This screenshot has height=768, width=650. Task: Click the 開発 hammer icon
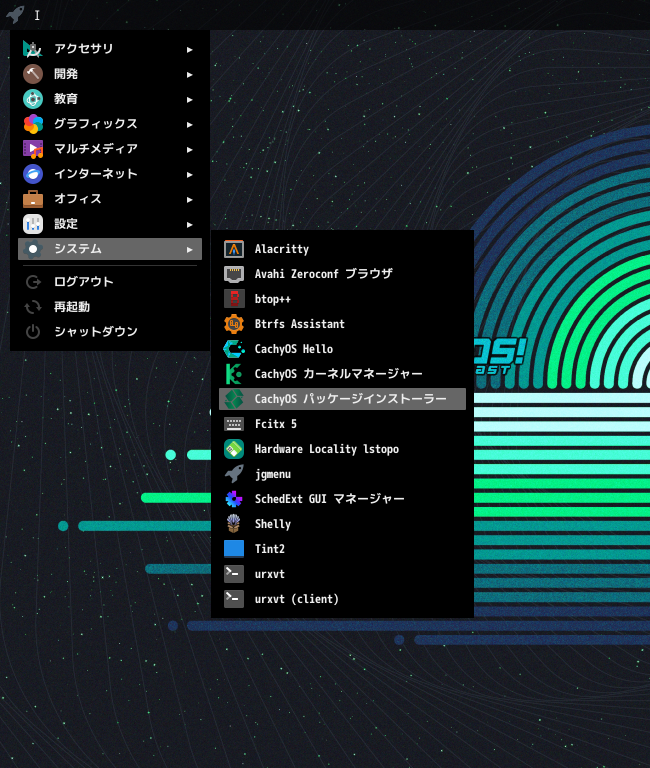(33, 74)
